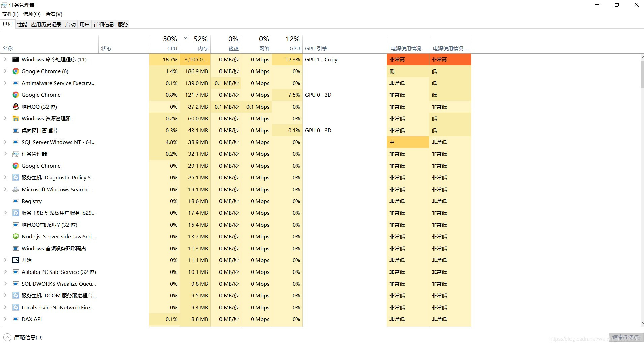Switch to the 详细信息 tab
The image size is (644, 345).
point(104,24)
